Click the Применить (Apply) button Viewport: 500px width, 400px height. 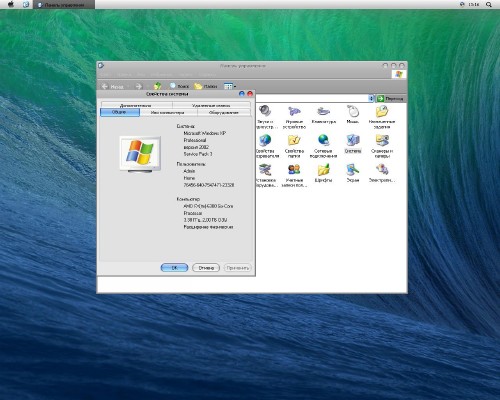pos(238,268)
